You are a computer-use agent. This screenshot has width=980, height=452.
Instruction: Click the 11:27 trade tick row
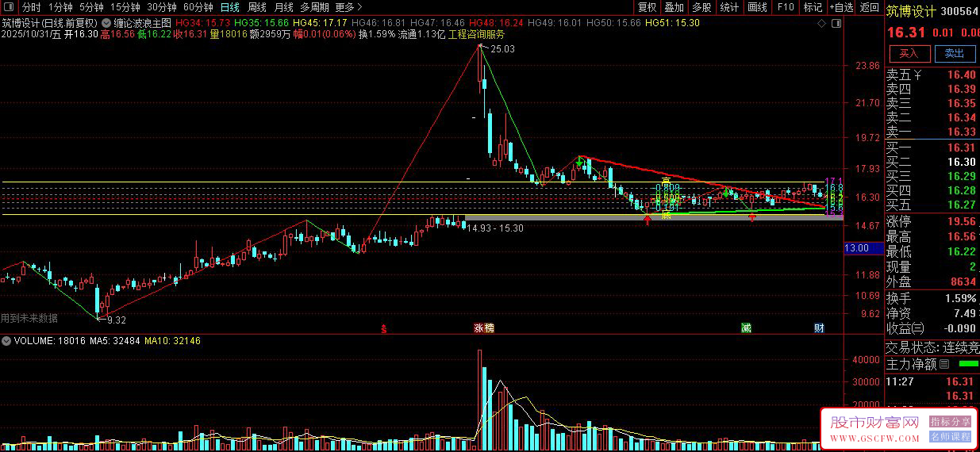[x=932, y=381]
